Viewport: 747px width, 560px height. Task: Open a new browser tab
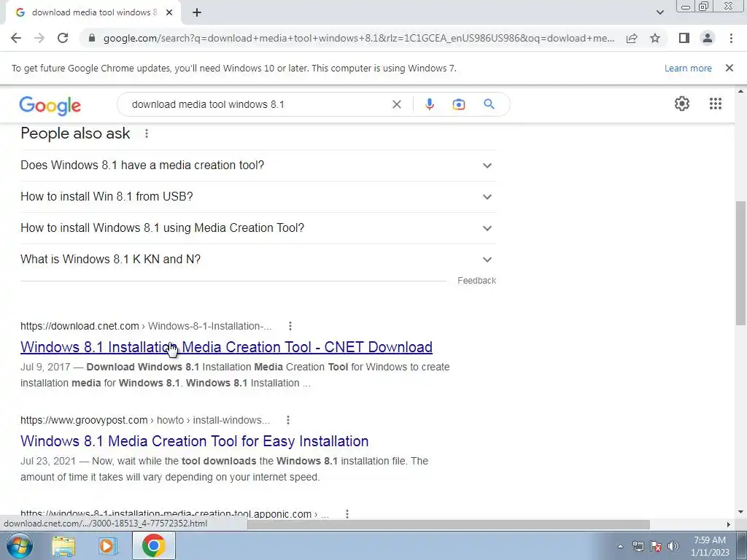click(x=197, y=13)
